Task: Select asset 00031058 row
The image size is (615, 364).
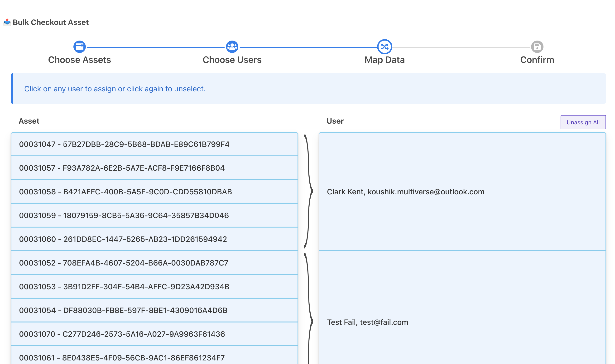Action: (154, 191)
